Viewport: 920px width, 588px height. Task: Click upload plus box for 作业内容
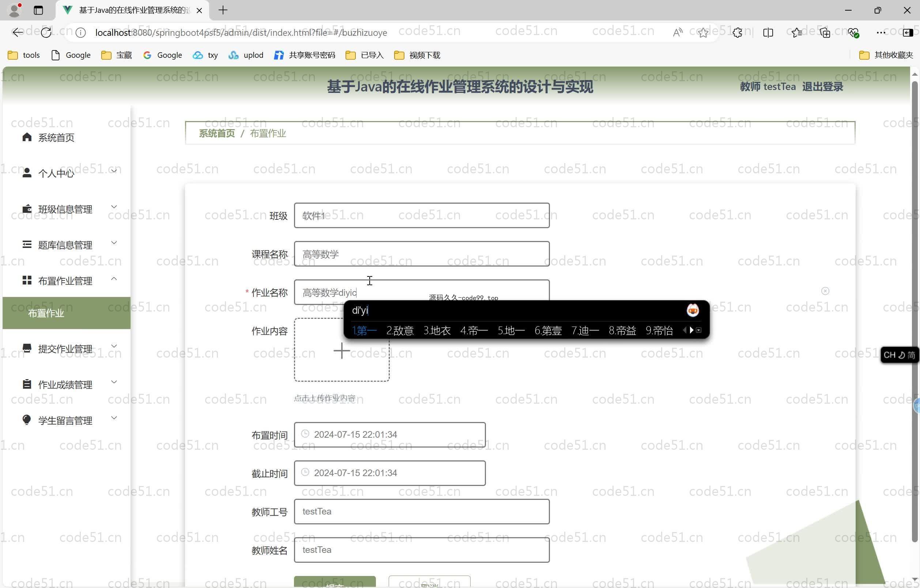(342, 350)
